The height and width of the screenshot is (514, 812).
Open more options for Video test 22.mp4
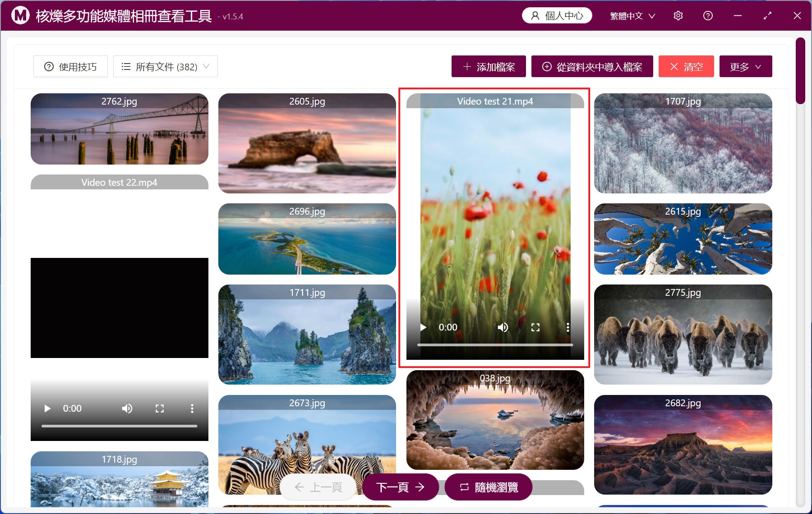192,408
